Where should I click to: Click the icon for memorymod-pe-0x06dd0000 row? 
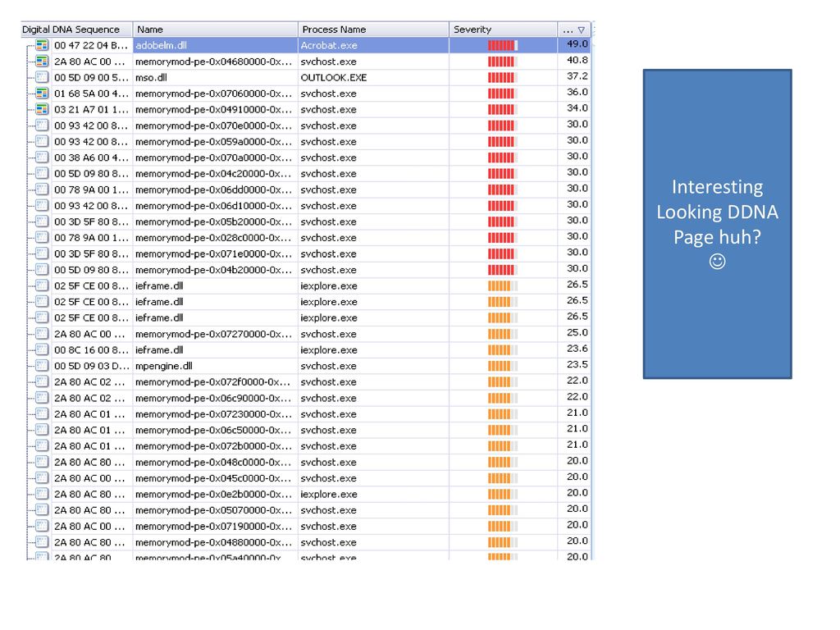[x=42, y=189]
